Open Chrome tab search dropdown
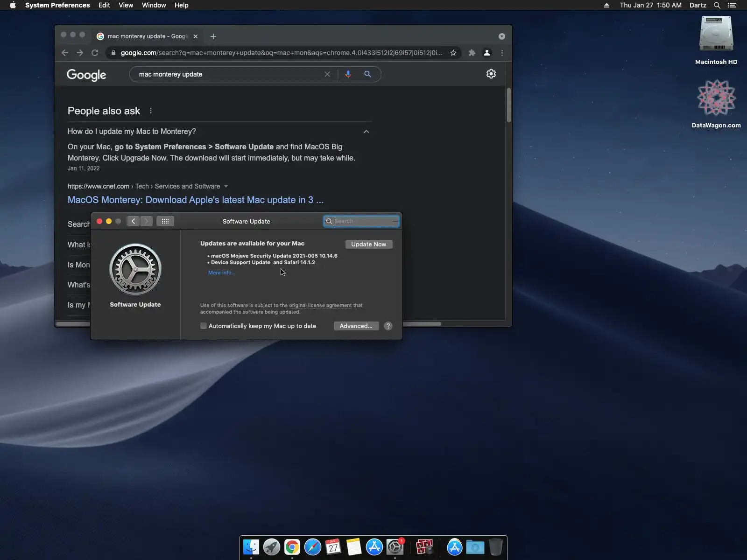 pos(502,36)
